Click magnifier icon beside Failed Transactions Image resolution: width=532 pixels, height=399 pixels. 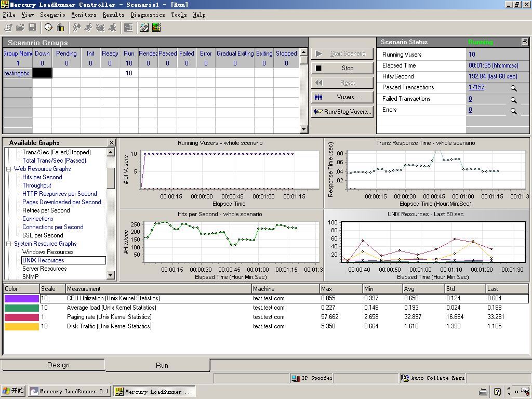[x=513, y=100]
